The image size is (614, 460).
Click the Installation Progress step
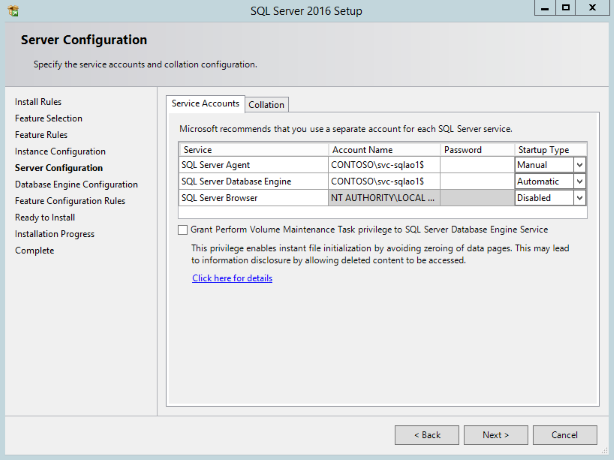(55, 234)
